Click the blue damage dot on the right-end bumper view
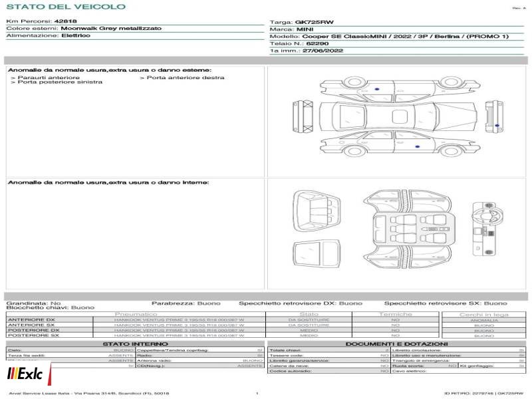Screen dimensions: 532x399 tap(497, 126)
